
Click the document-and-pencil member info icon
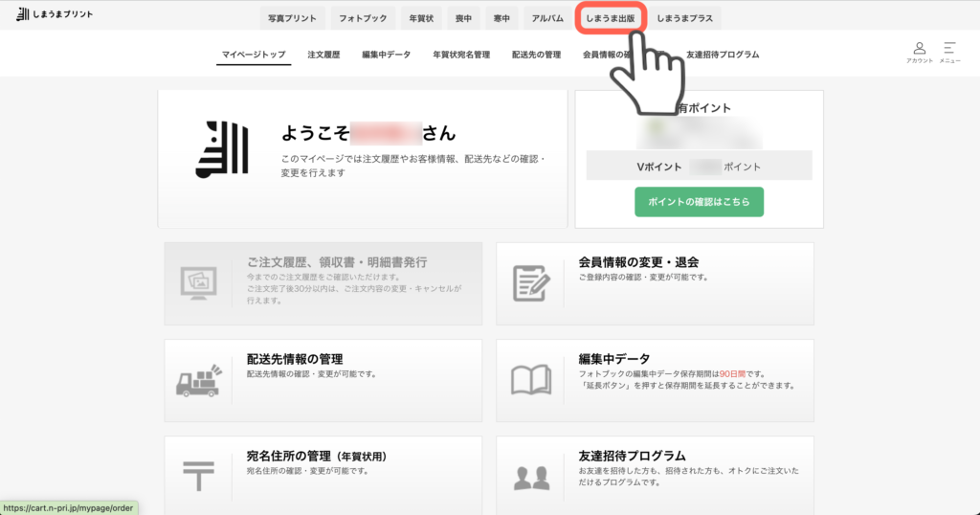pyautogui.click(x=530, y=283)
